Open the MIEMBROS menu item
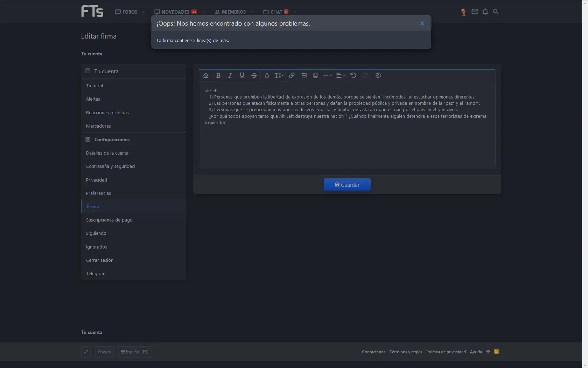The image size is (588, 368). (230, 12)
